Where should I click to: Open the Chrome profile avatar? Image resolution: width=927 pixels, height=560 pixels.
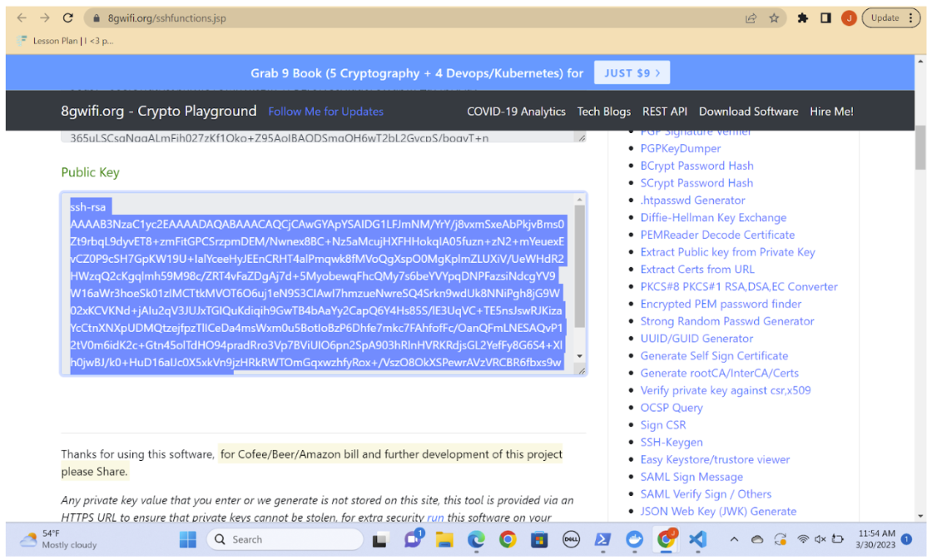[849, 18]
